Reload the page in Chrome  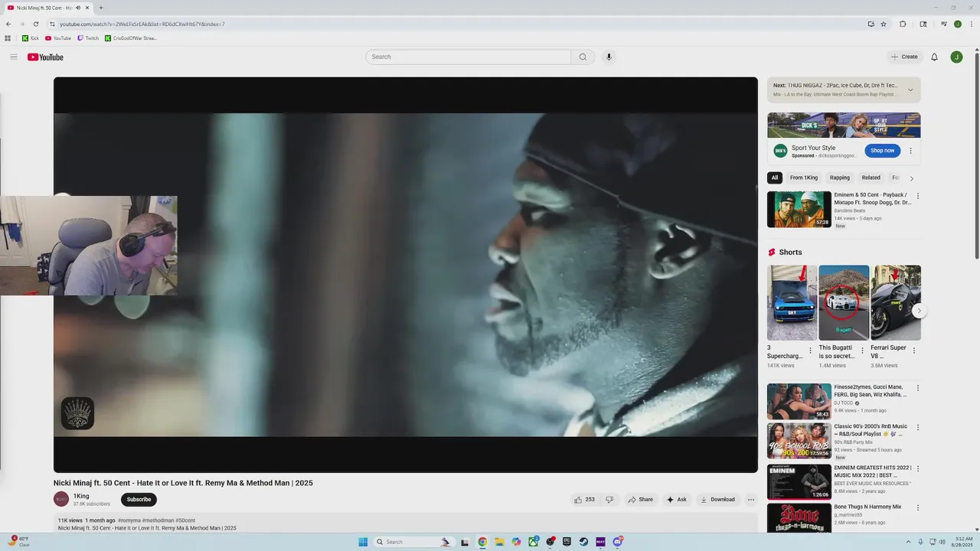tap(35, 24)
